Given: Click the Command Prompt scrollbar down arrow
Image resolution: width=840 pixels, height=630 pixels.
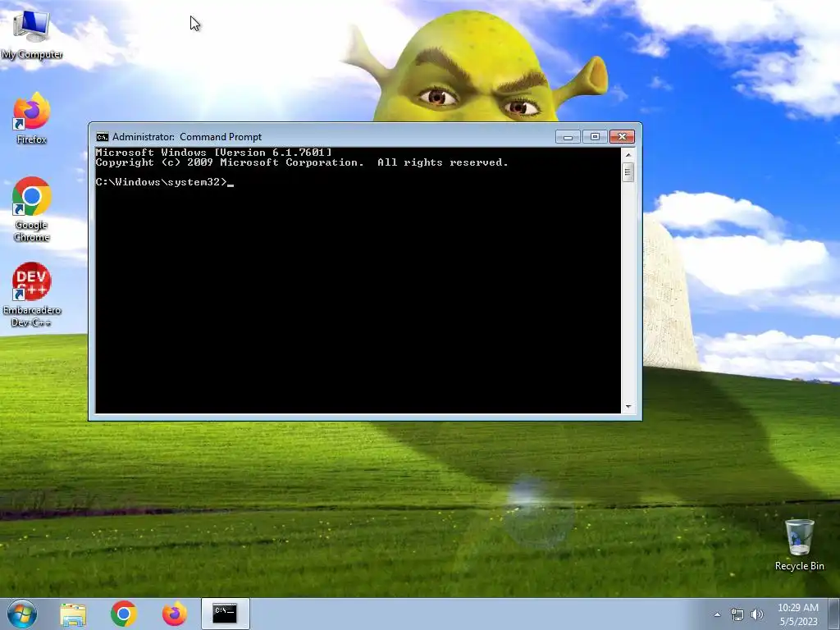Looking at the screenshot, I should pos(628,407).
